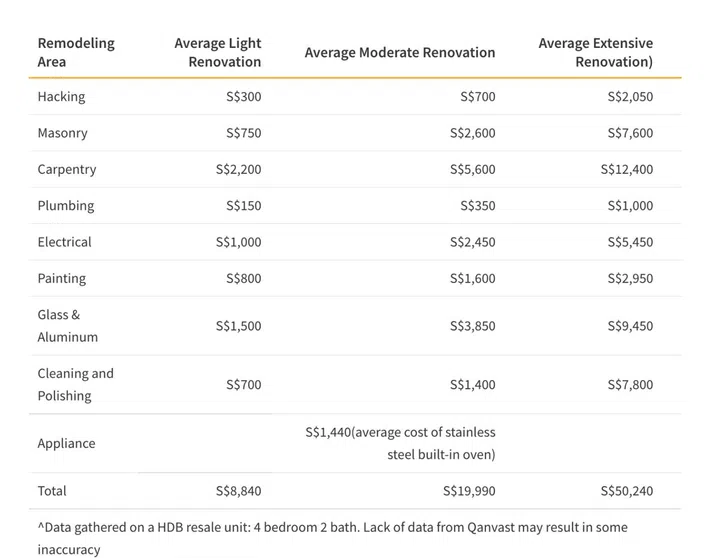
Task: Click the "Carpentry" row label
Action: click(67, 169)
